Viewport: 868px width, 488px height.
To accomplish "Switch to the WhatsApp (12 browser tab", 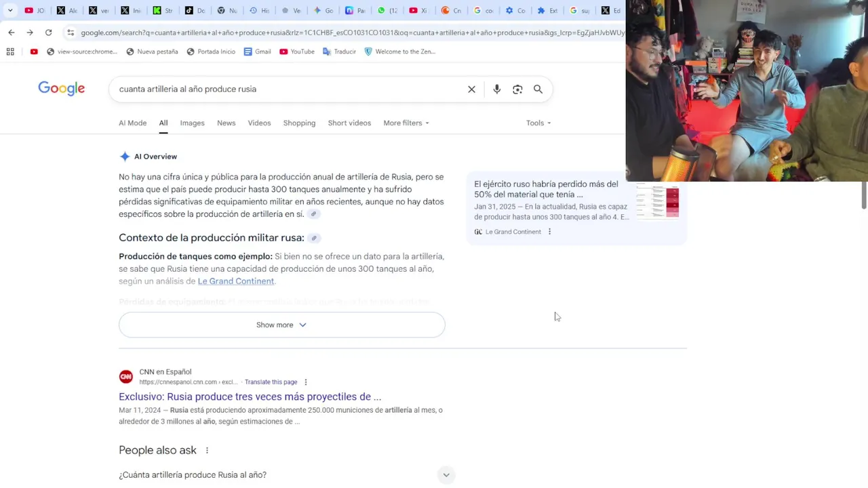I will [x=388, y=10].
